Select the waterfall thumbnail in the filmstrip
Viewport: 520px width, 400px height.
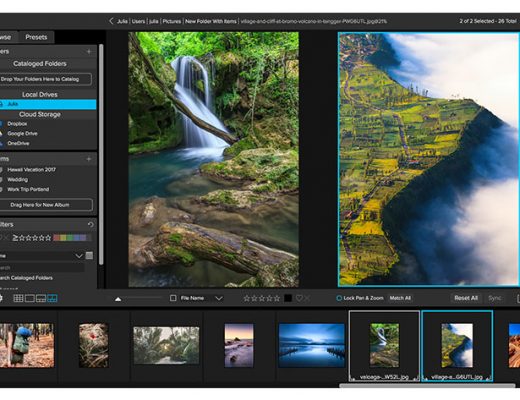point(384,345)
